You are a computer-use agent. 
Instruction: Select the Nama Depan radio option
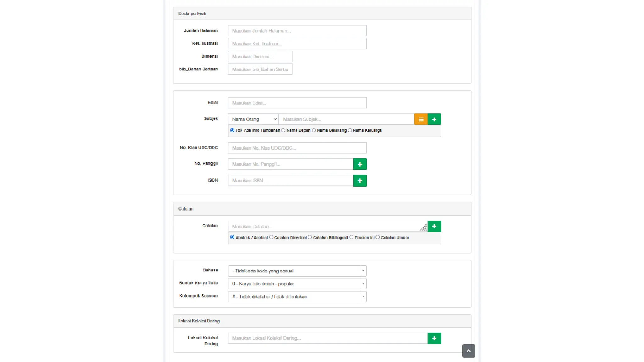tap(283, 130)
